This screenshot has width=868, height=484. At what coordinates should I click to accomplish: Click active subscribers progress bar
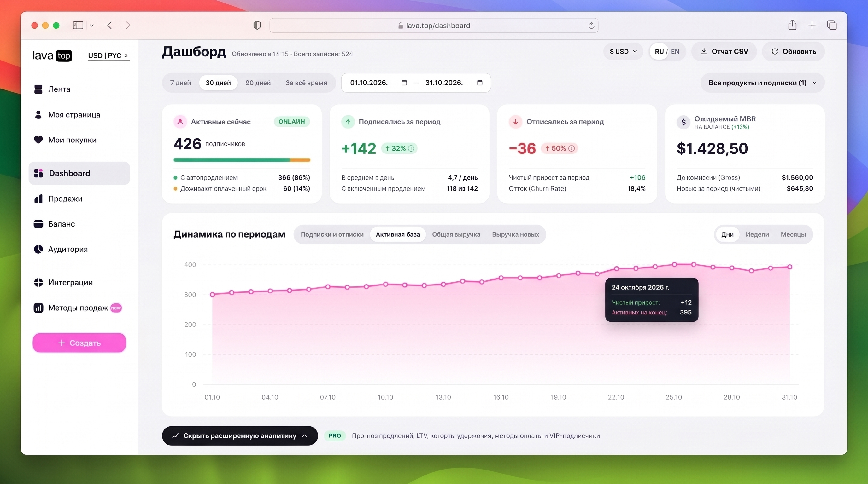click(x=242, y=160)
